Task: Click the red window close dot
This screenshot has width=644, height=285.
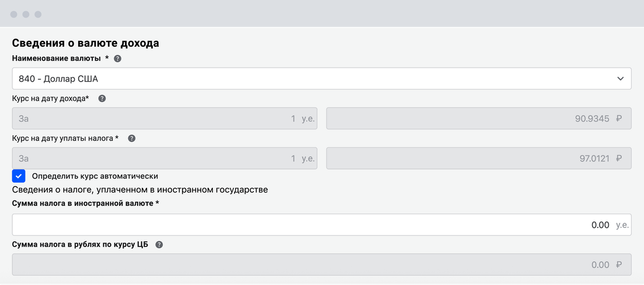Action: [x=13, y=15]
